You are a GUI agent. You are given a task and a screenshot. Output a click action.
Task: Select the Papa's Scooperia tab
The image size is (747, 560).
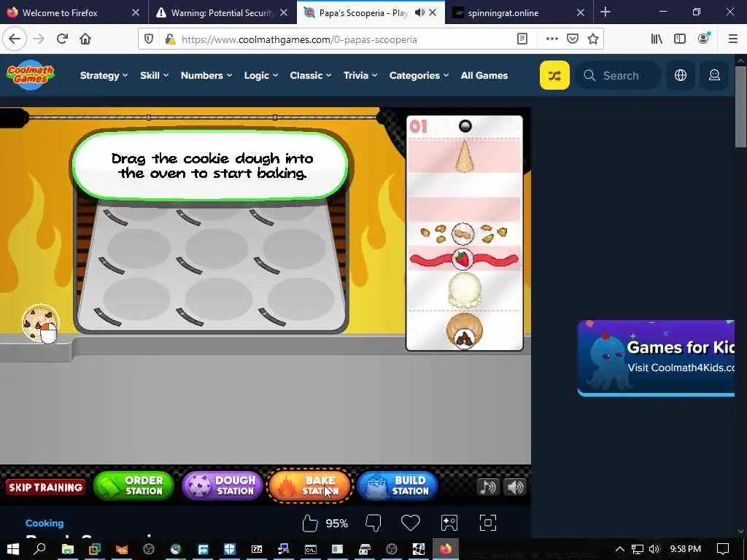tap(363, 13)
